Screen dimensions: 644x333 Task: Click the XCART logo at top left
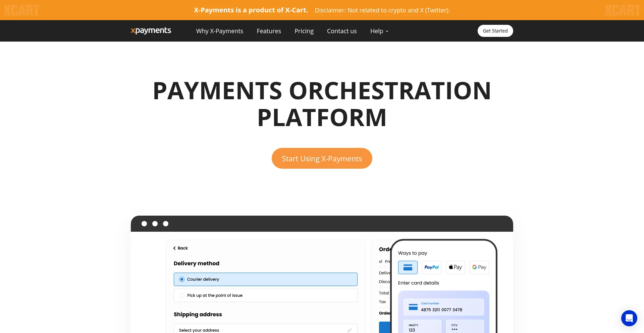point(22,10)
